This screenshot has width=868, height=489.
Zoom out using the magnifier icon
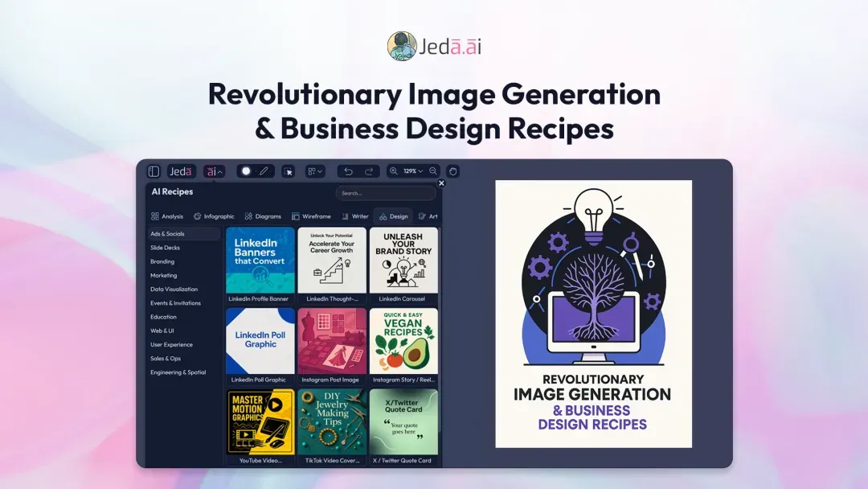[433, 171]
